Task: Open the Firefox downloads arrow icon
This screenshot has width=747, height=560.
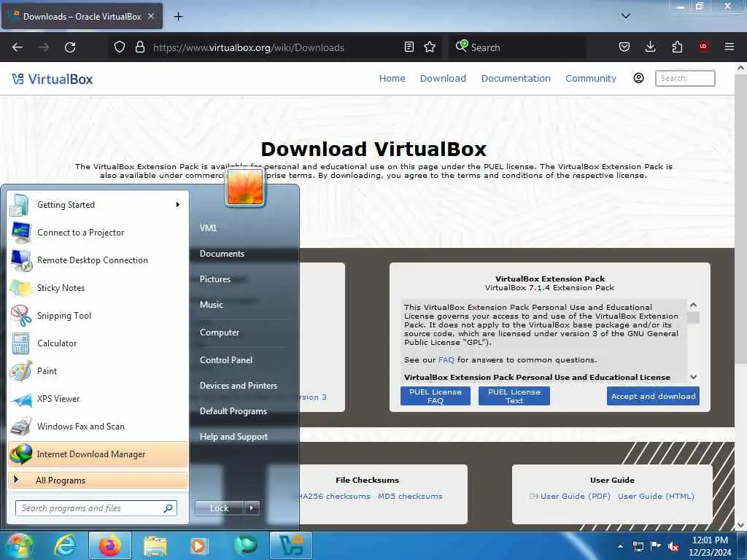Action: pyautogui.click(x=650, y=47)
